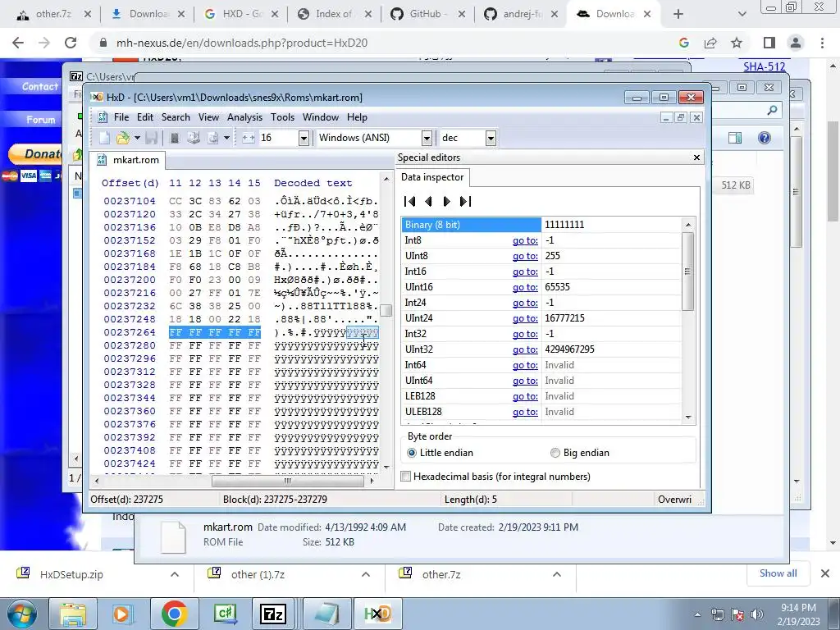
Task: Jump to last byte in Data inspector
Action: [466, 202]
